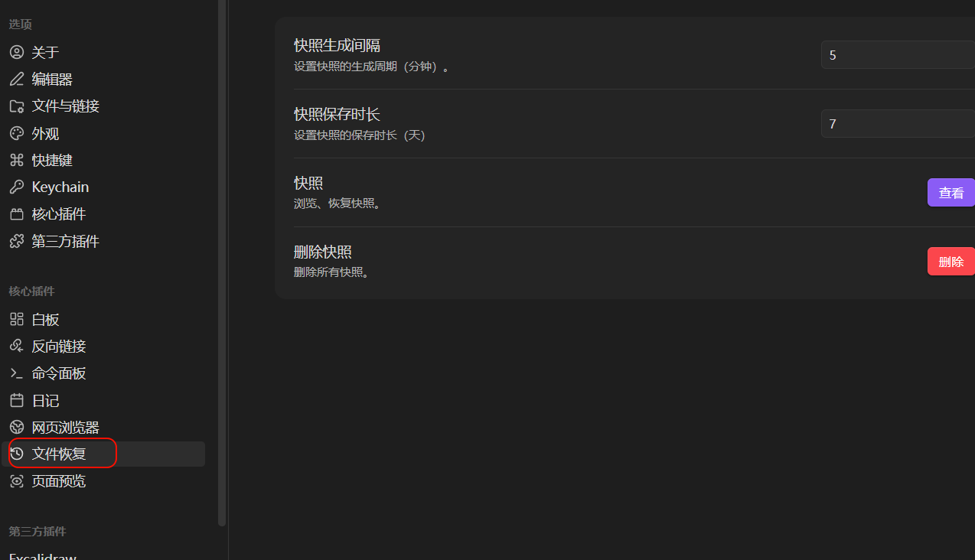
Task: Open the 页面预览 settings tab
Action: pos(58,480)
